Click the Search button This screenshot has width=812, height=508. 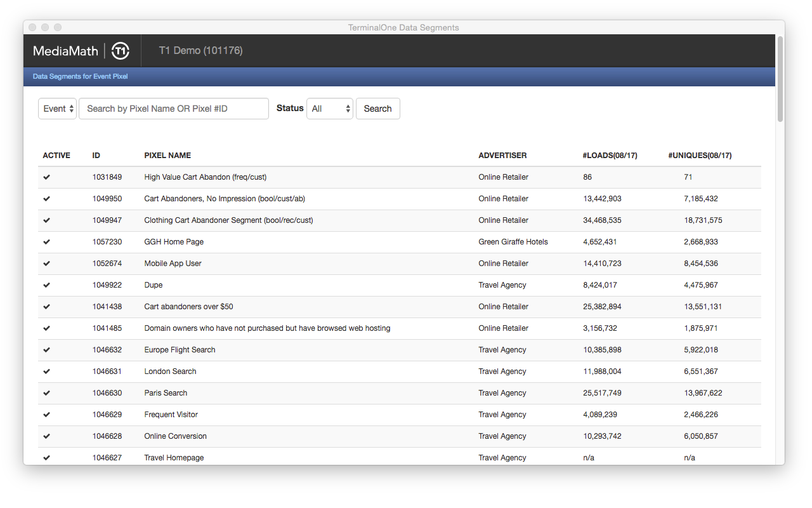[377, 108]
